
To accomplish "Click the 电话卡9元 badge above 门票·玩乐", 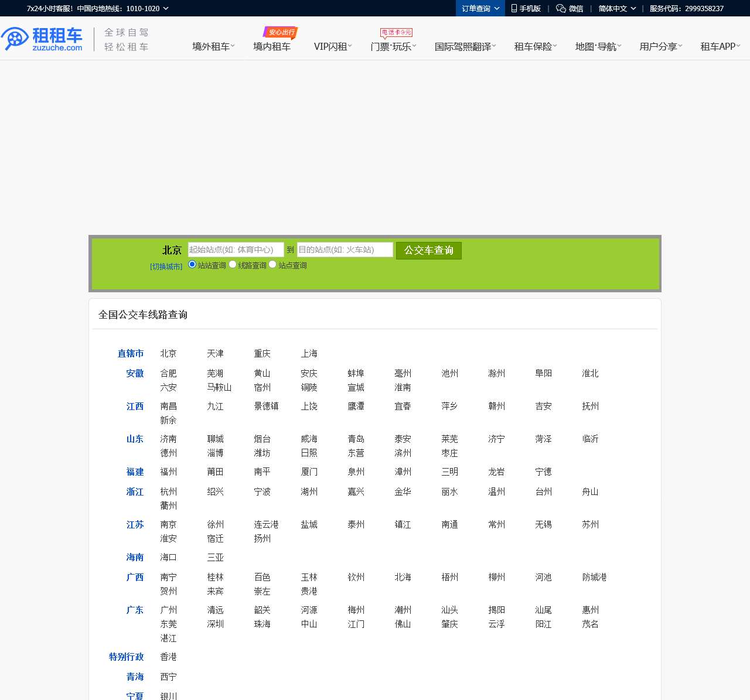I will point(395,33).
